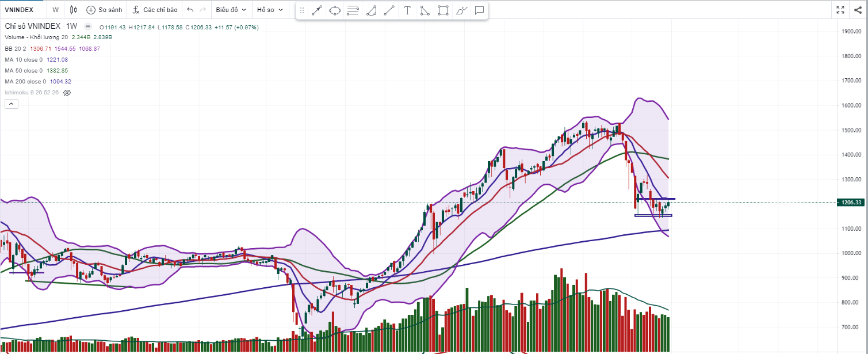Click the So sánh compare button

(104, 10)
